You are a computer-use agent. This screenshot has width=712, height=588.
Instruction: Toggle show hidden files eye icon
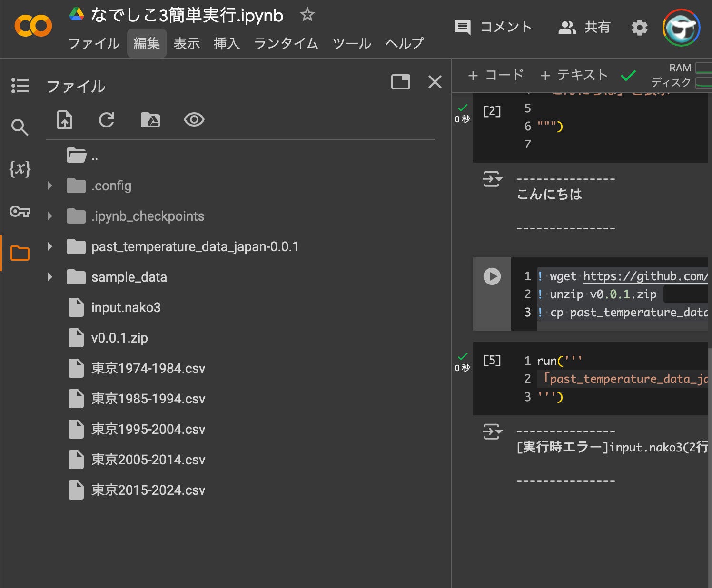[x=194, y=119]
